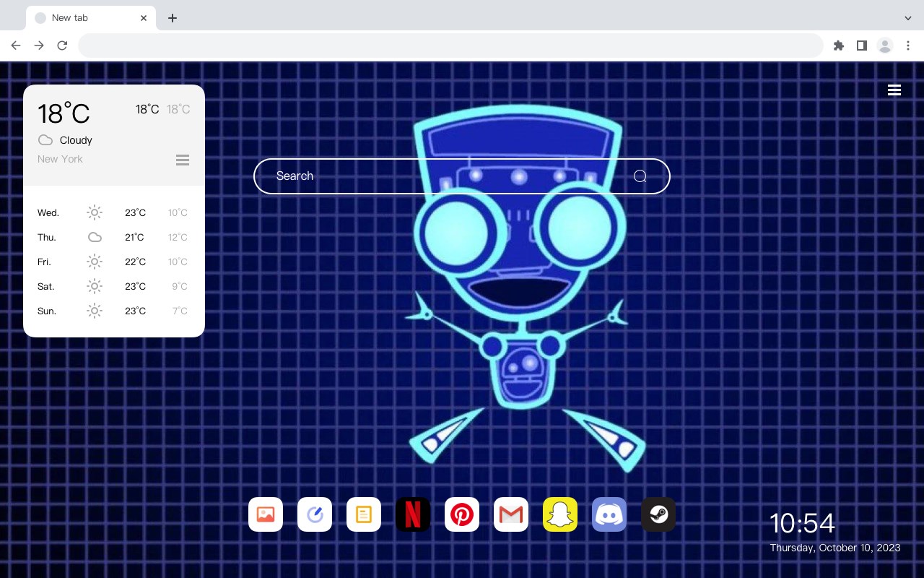
Task: Open the browser Extensions puzzle icon
Action: pyautogui.click(x=838, y=46)
